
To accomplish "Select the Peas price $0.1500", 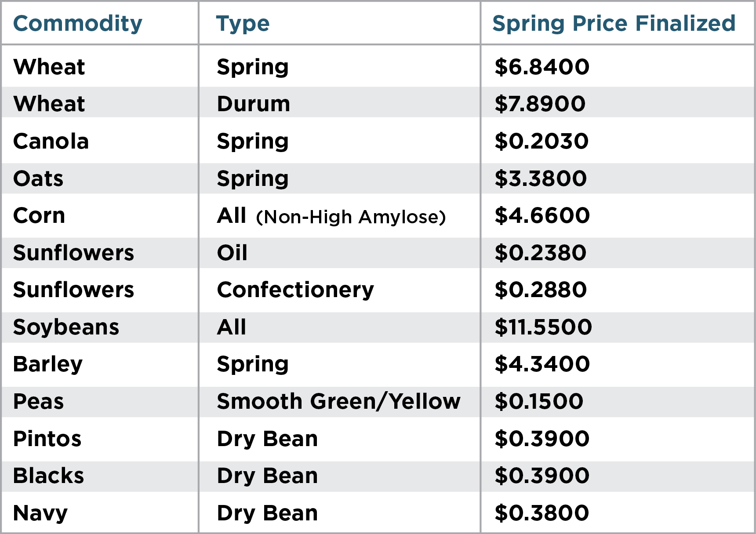I will pos(539,402).
